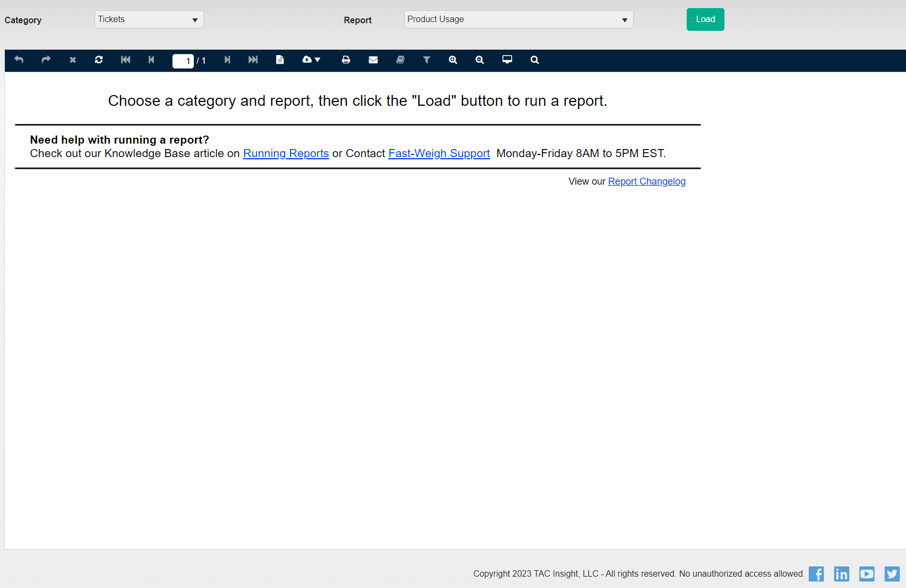Viewport: 906px width, 588px height.
Task: Click the print report icon
Action: pos(346,60)
